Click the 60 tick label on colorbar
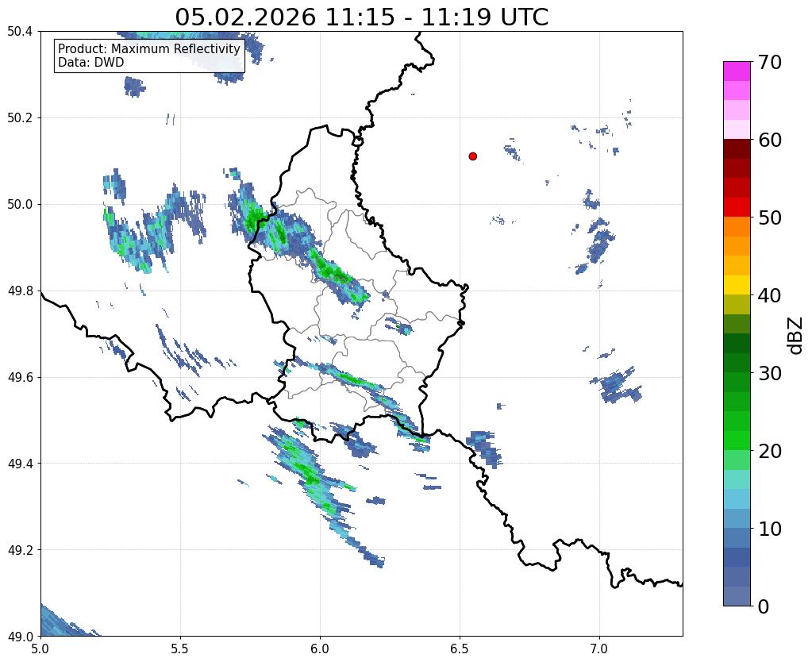 (x=770, y=140)
